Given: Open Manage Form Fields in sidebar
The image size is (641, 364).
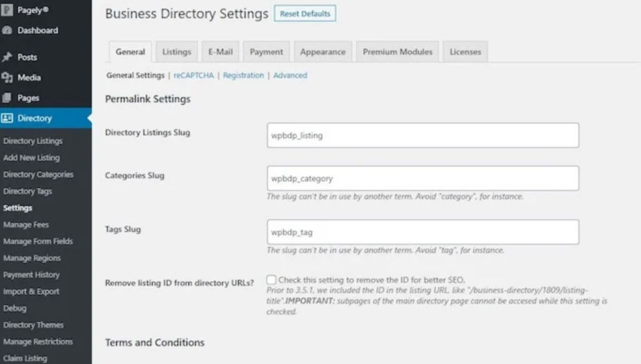Looking at the screenshot, I should point(38,241).
